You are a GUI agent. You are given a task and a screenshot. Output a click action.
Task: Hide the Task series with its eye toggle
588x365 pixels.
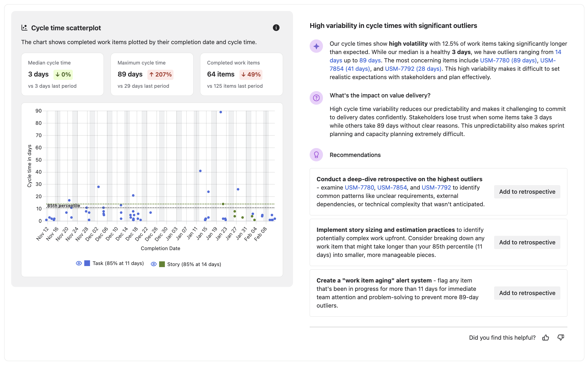(x=79, y=263)
